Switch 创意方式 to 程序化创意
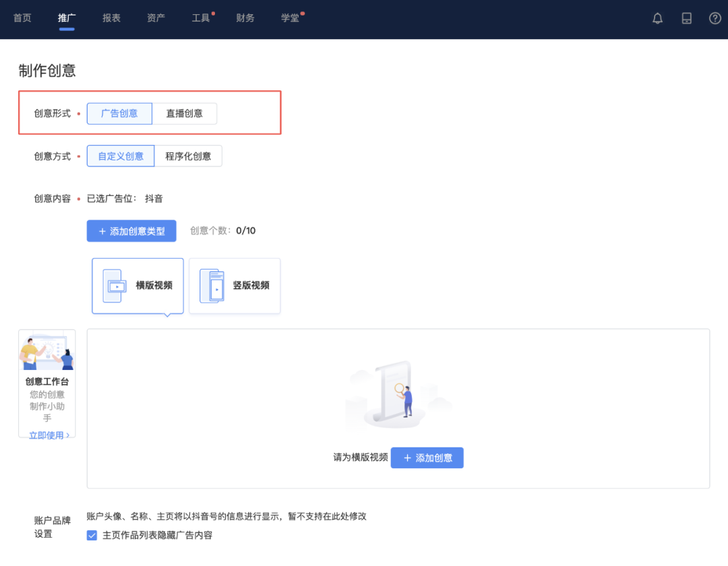Viewport: 728px width, 566px height. pos(189,156)
